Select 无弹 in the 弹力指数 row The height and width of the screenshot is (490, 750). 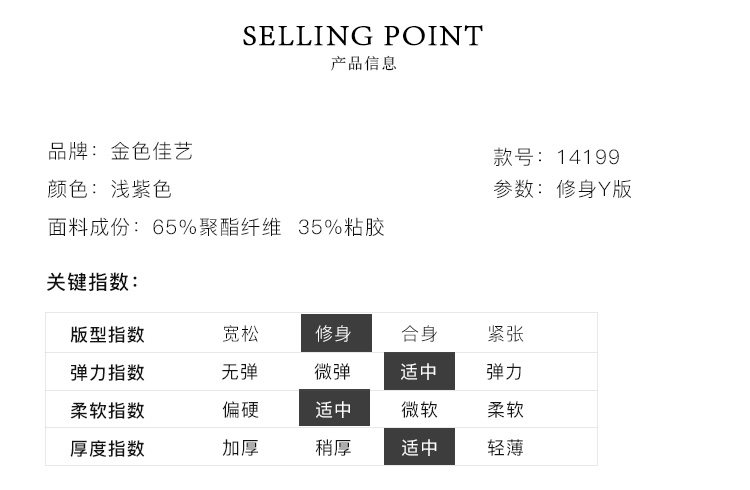[x=240, y=372]
